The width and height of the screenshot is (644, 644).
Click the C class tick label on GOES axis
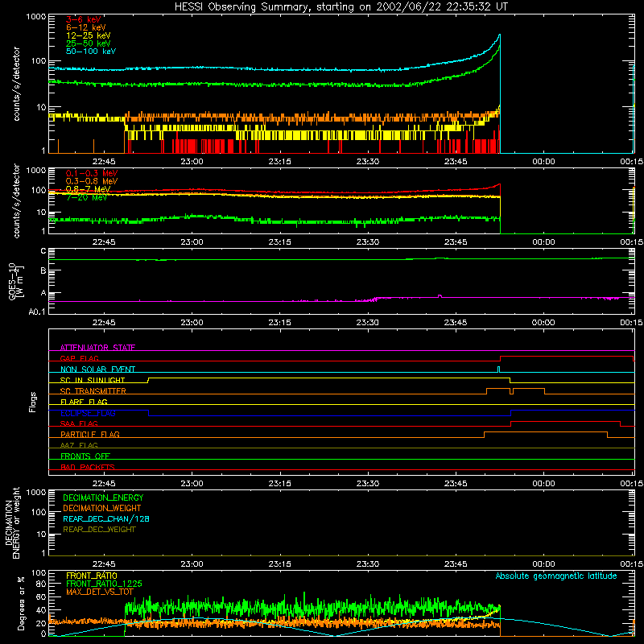click(43, 251)
